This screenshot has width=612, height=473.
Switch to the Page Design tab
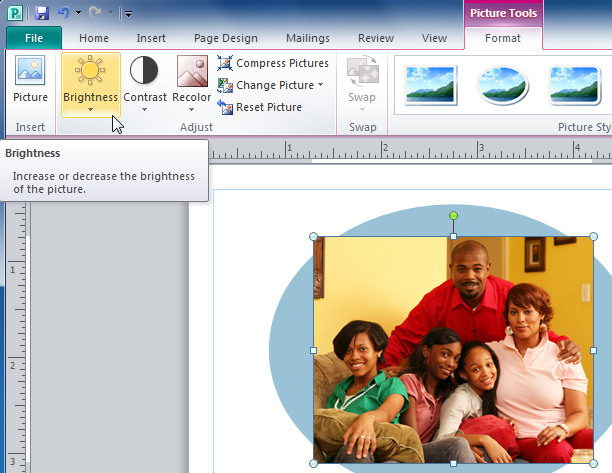pyautogui.click(x=224, y=38)
